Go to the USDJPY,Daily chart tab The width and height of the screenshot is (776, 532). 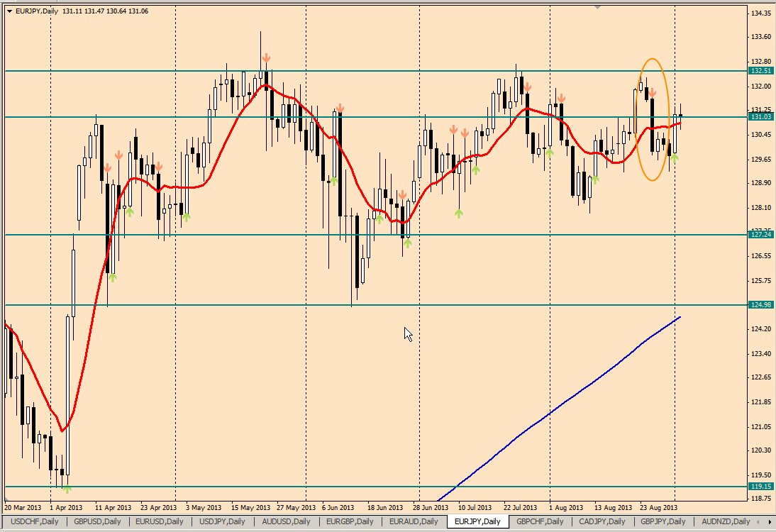[x=222, y=521]
